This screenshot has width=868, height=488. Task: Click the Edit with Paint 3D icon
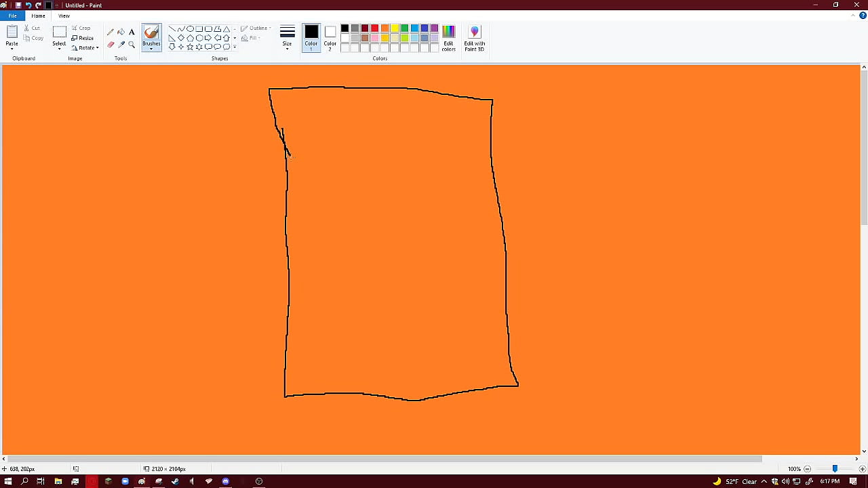[x=474, y=37]
